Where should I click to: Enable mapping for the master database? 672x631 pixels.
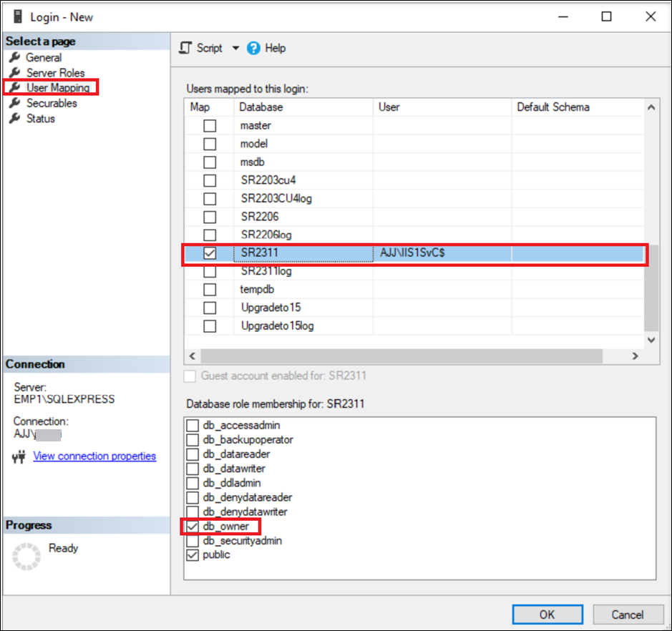[209, 124]
